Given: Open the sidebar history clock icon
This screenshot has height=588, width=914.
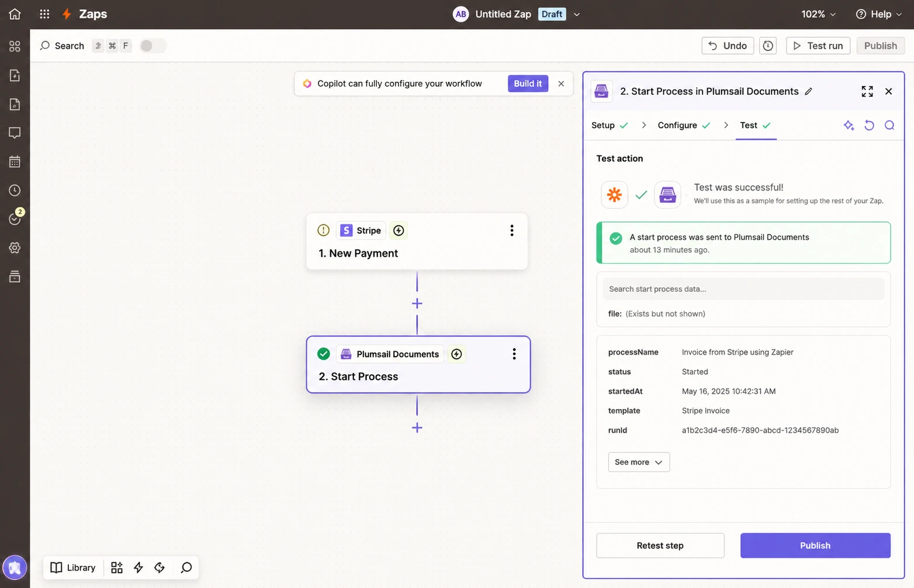Looking at the screenshot, I should (x=15, y=190).
